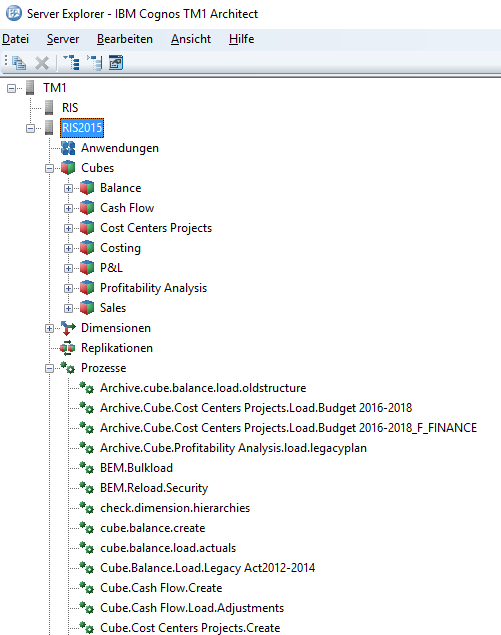Select Cube.Balance.Load.Legacy Act2012-2014 process
Image resolution: width=501 pixels, height=635 pixels.
(x=207, y=568)
